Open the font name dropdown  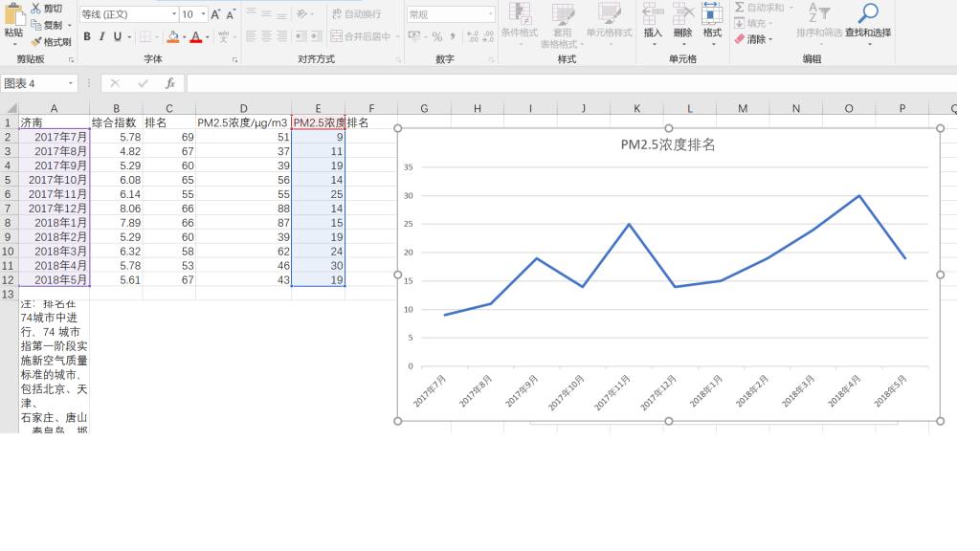tap(174, 14)
